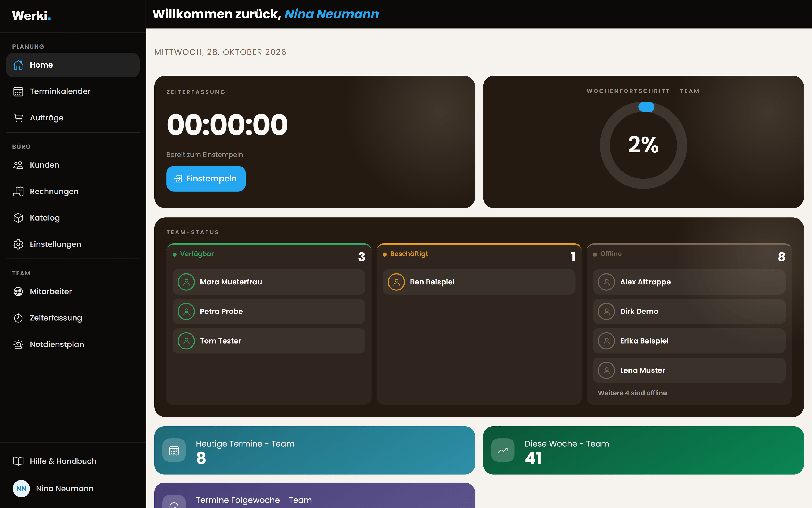Go to the Aufträge page
This screenshot has width=812, height=508.
point(73,118)
